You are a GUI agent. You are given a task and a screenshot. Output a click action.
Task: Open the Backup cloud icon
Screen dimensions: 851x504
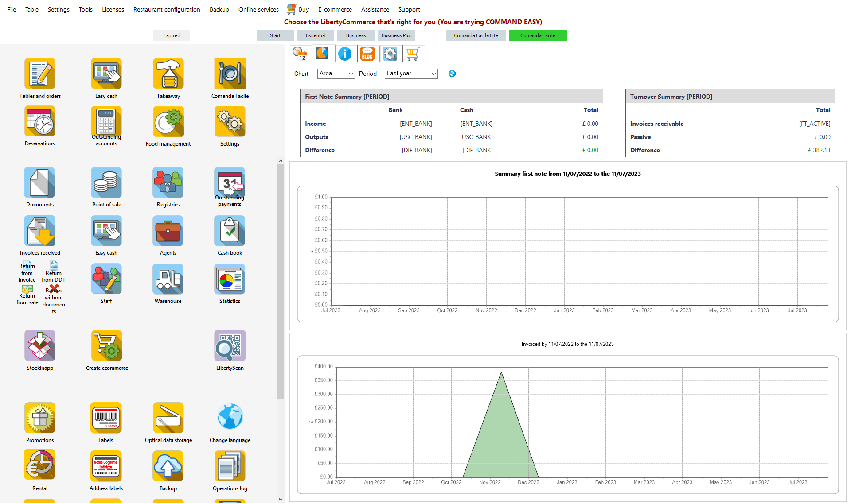[168, 466]
